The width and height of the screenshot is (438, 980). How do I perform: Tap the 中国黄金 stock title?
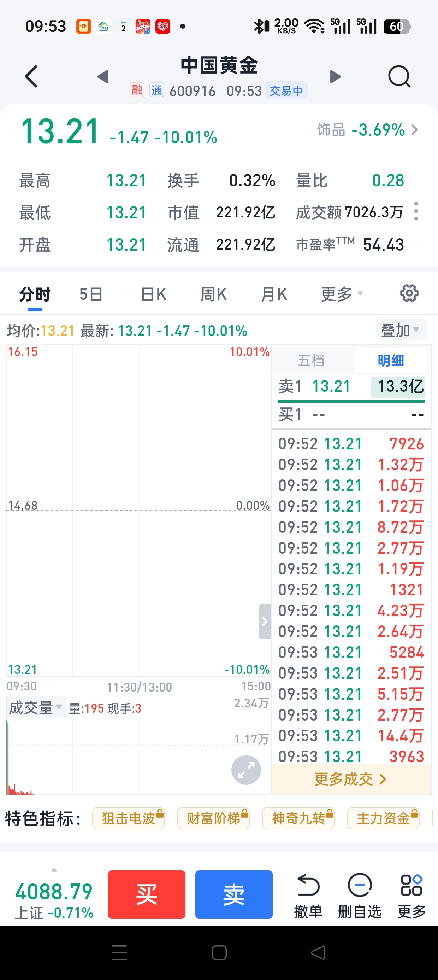tap(219, 65)
